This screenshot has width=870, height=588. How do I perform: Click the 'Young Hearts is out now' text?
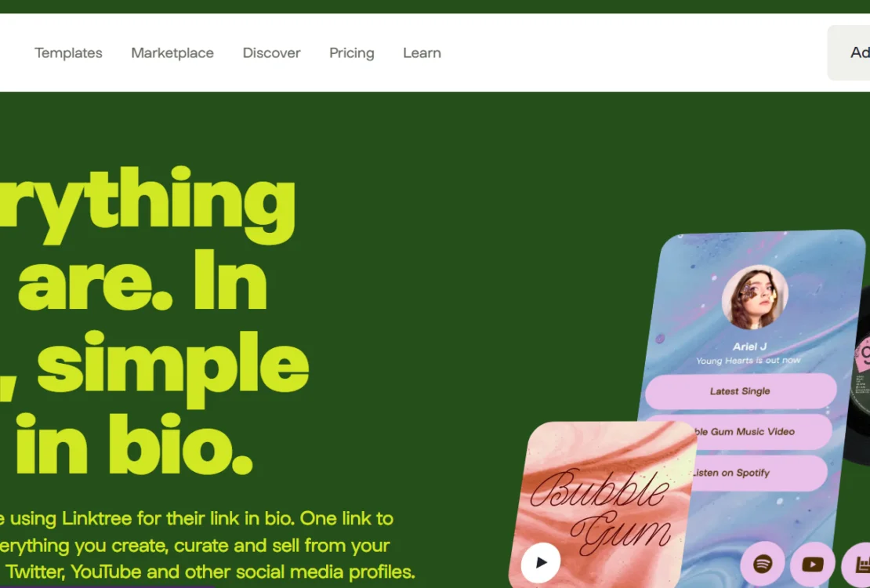[748, 361]
